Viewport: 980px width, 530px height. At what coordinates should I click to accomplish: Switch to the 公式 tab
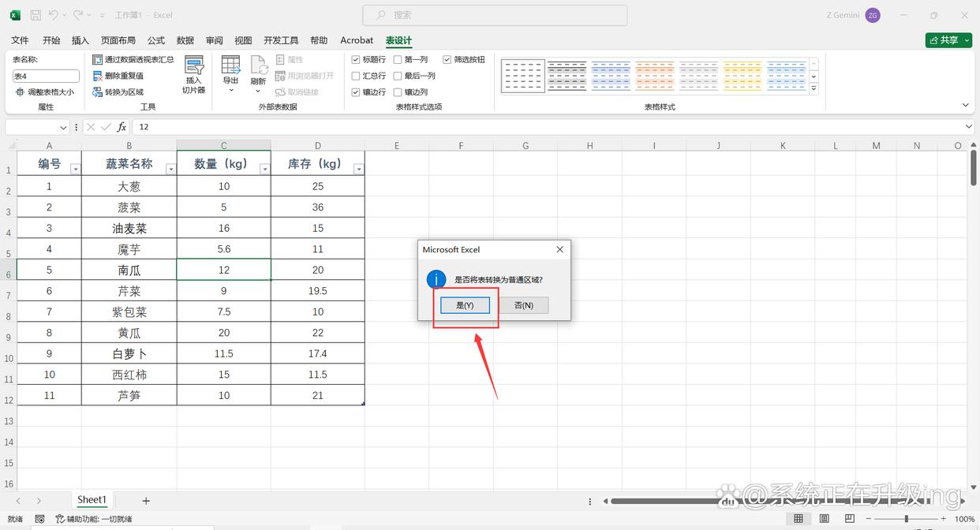coord(156,40)
